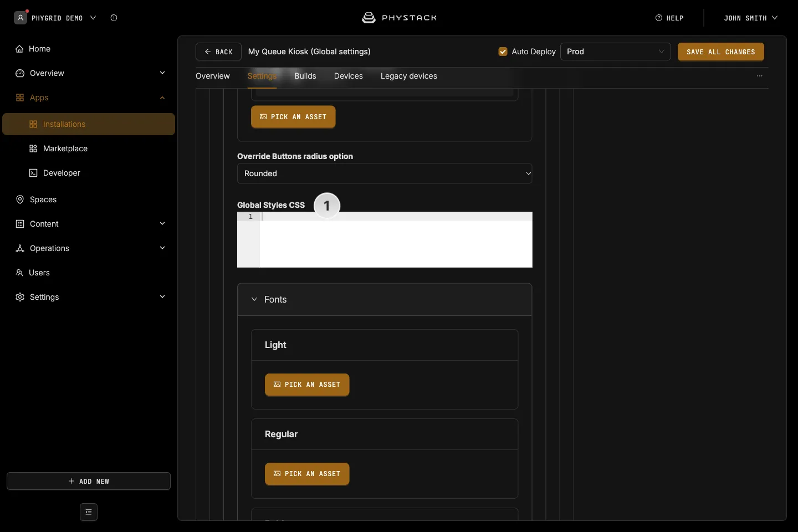Expand the Content sidebar chevron
This screenshot has height=532, width=798.
pos(162,224)
